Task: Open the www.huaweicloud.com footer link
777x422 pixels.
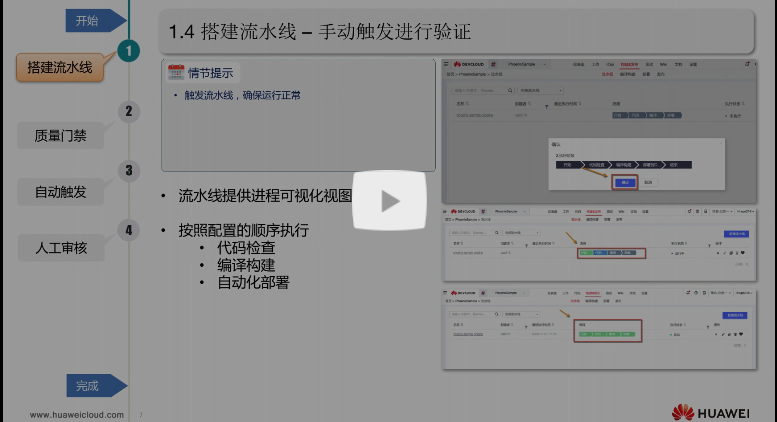Action: click(x=77, y=415)
